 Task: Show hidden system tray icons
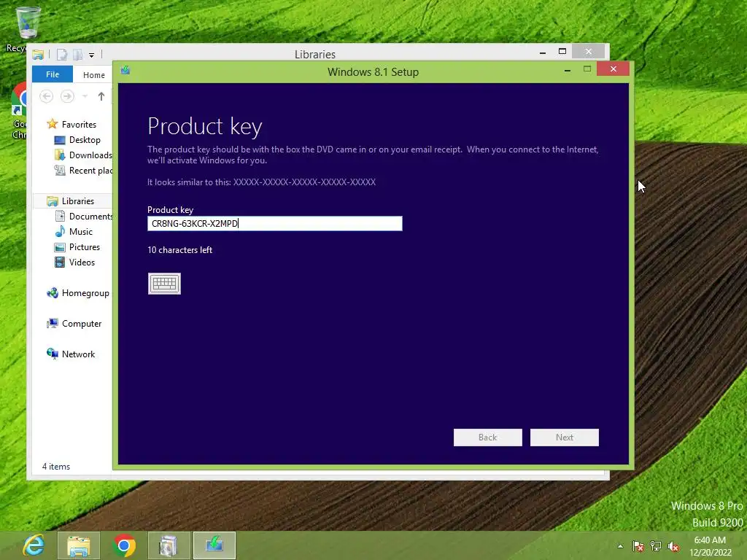coord(620,546)
